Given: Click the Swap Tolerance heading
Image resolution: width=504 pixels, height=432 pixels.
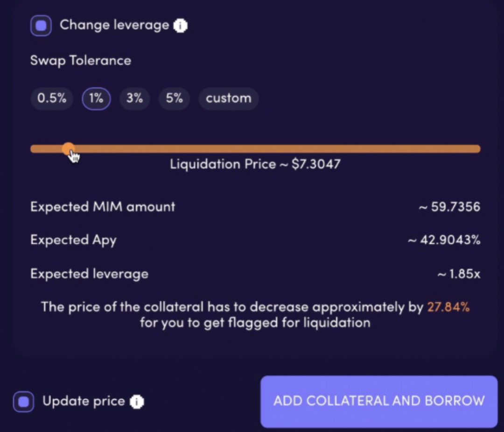Looking at the screenshot, I should tap(81, 61).
